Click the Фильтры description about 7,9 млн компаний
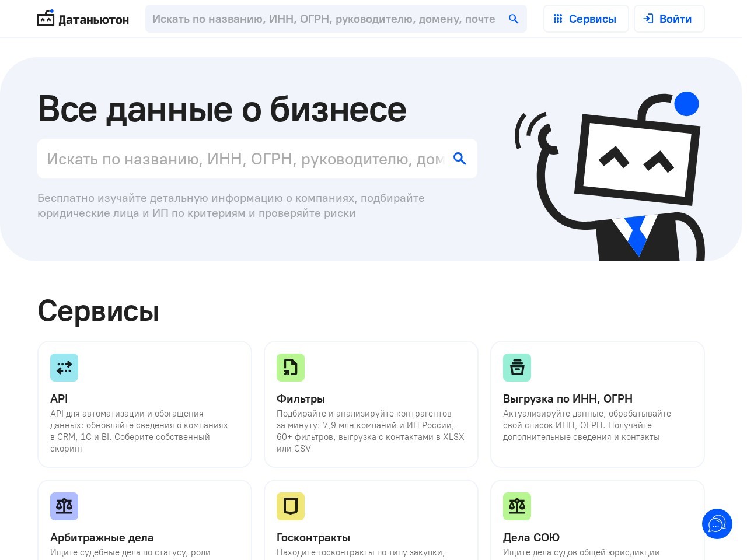Viewport: 747px width, 560px height. click(x=371, y=431)
